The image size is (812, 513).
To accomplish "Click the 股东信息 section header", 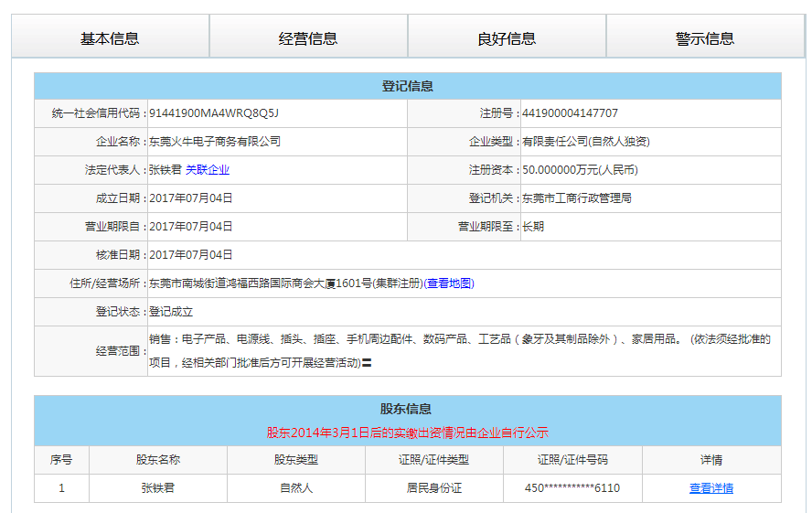I will [407, 409].
